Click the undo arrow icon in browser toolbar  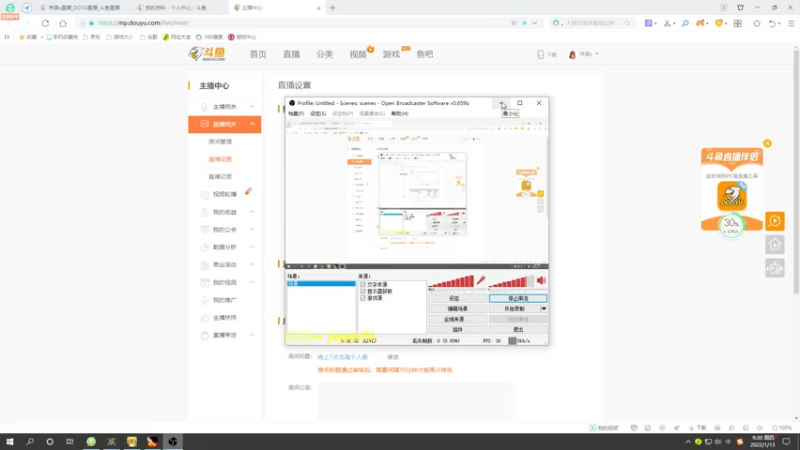[772, 23]
